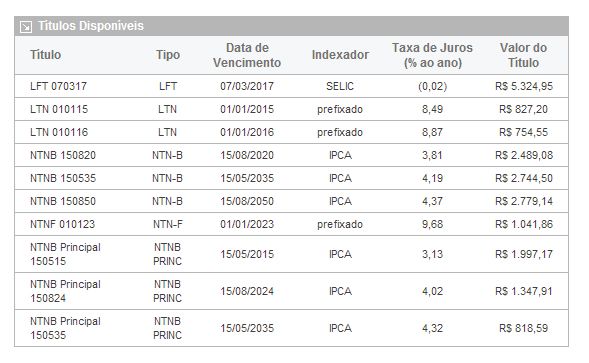Click the R$ 5.324,95 value cell
Image resolution: width=589 pixels, height=363 pixels.
point(524,86)
